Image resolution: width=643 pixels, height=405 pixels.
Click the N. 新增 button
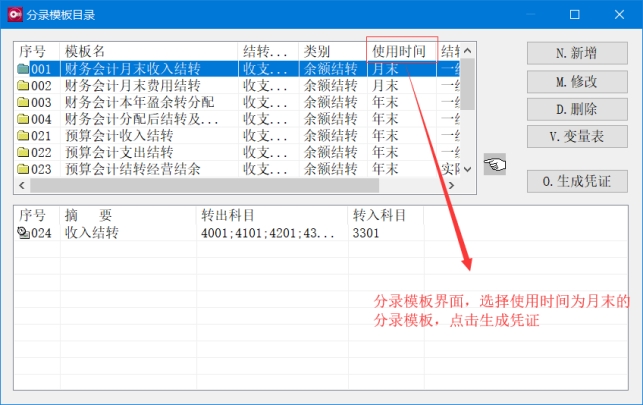point(577,53)
